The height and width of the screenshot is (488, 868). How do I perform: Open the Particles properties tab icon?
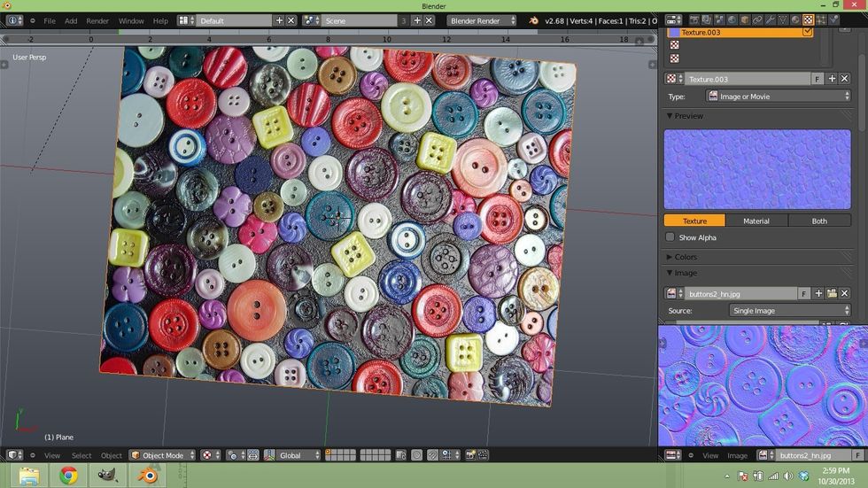click(821, 19)
